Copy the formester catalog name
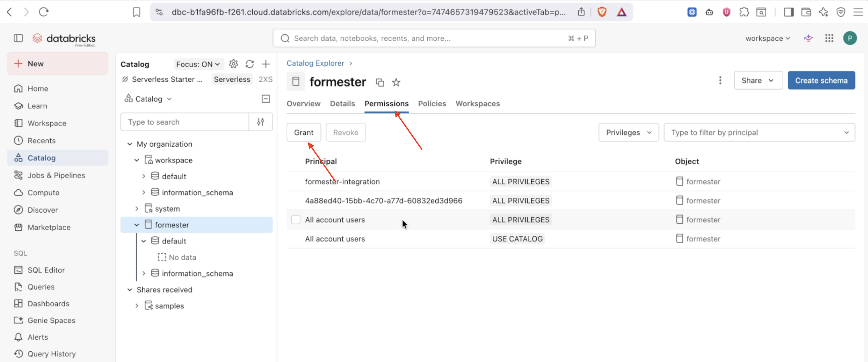The width and height of the screenshot is (868, 362). tap(380, 82)
